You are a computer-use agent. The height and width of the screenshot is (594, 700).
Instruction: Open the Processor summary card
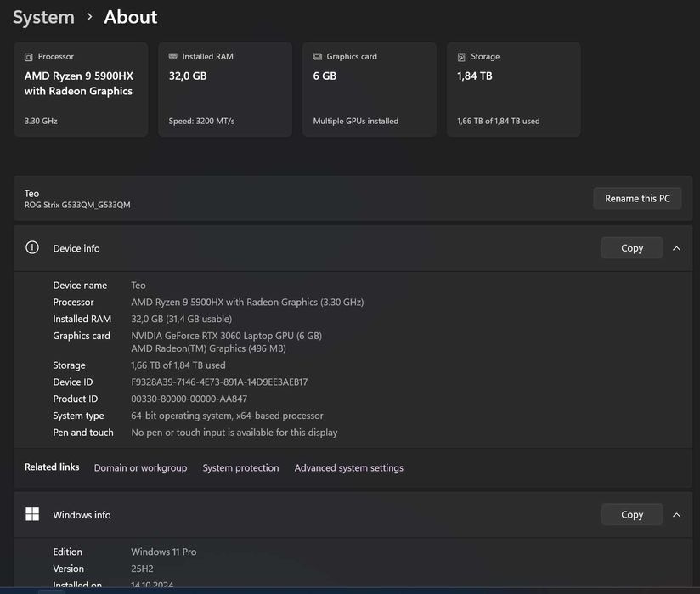coord(81,89)
